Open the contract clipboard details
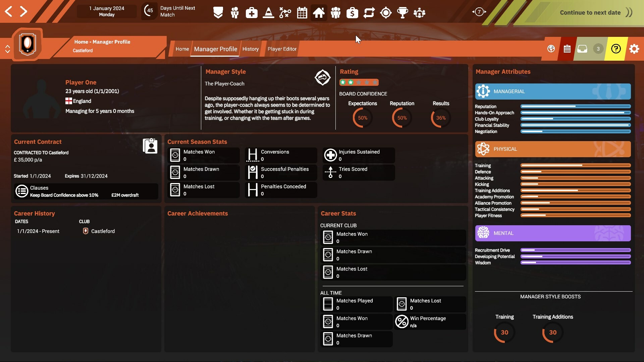The width and height of the screenshot is (644, 362). pyautogui.click(x=150, y=146)
